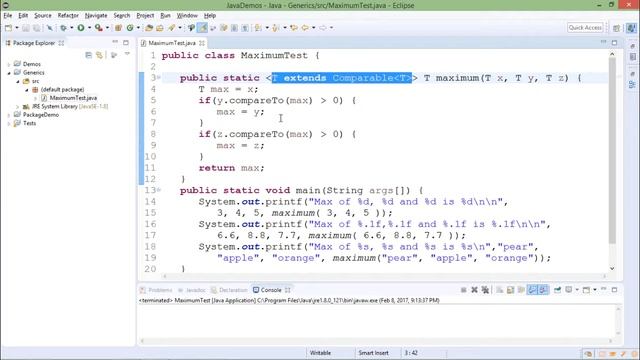This screenshot has height=360, width=640.
Task: Click the Open Task briefcase icon
Action: (x=160, y=28)
